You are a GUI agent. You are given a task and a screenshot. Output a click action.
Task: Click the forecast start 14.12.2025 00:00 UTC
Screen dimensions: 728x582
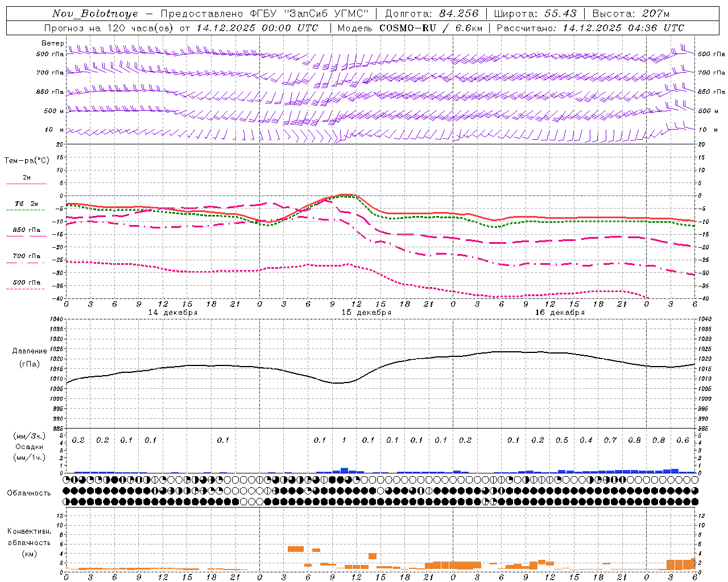point(257,28)
